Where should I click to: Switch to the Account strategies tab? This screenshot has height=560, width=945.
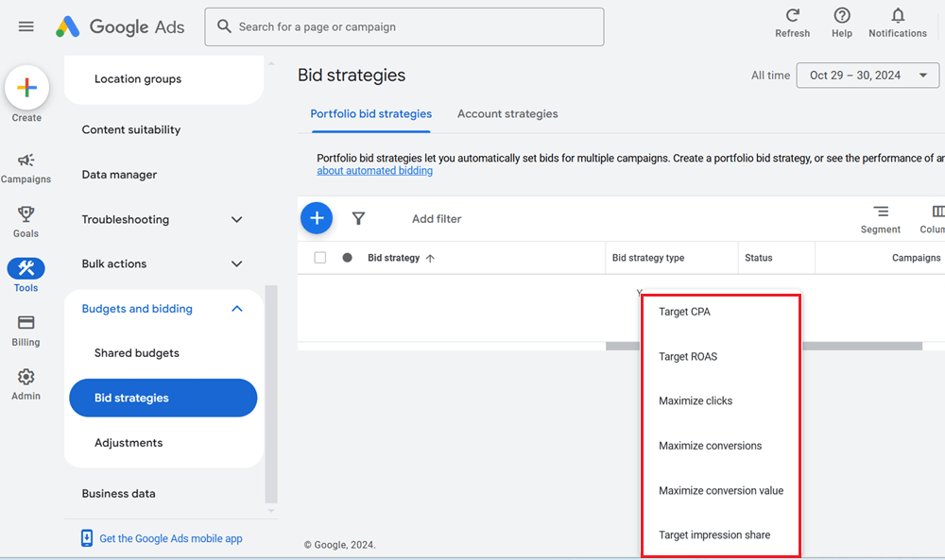(x=507, y=113)
